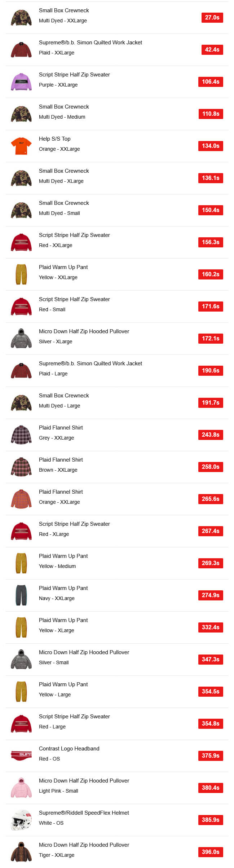Click the 'Silver - XLarge' variant text
This screenshot has width=234, height=868.
click(x=56, y=342)
